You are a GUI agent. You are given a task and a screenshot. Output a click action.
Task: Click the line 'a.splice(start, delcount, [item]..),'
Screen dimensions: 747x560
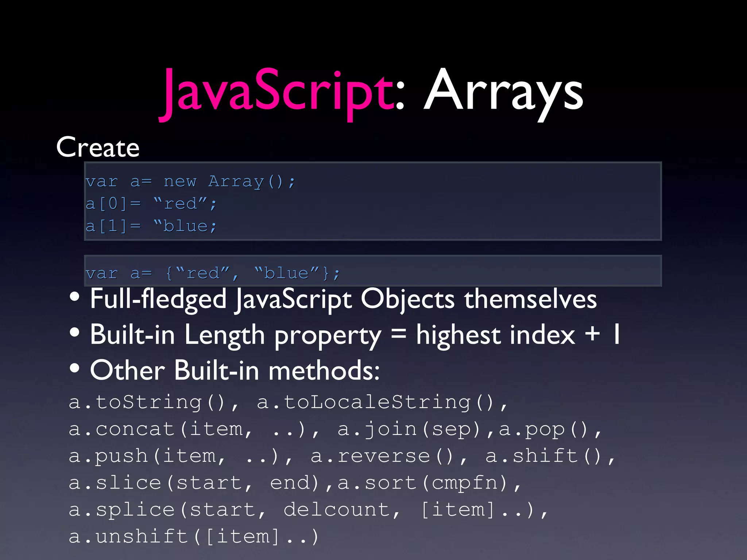click(x=309, y=510)
